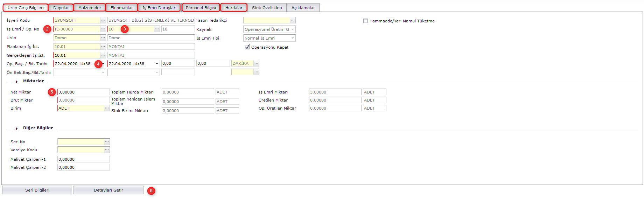The image size is (644, 201).
Task: Switch to the Malzemeler tab
Action: [90, 8]
